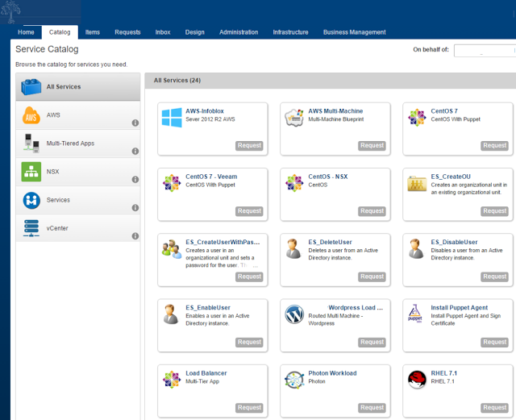Click the AWS orange cloud icon
Screen dimensions: 516x420
coord(31,115)
